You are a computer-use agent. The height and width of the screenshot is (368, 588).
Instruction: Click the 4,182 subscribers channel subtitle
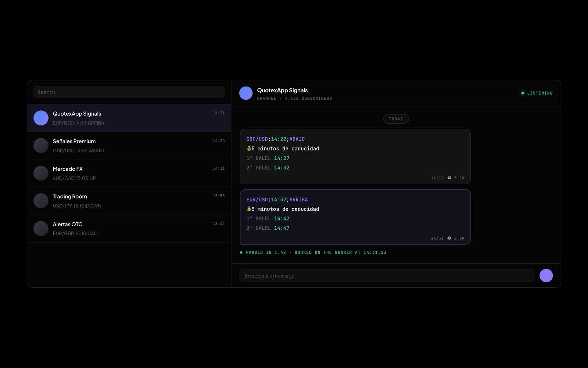295,99
